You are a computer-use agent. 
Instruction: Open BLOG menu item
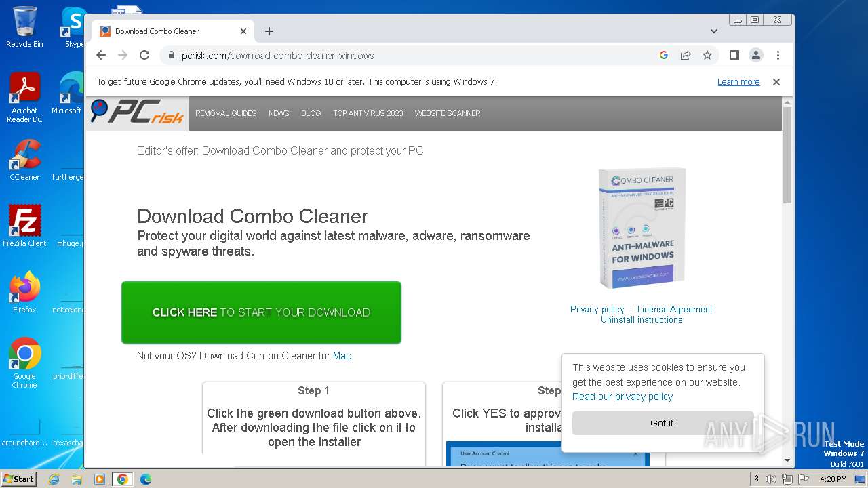(311, 113)
